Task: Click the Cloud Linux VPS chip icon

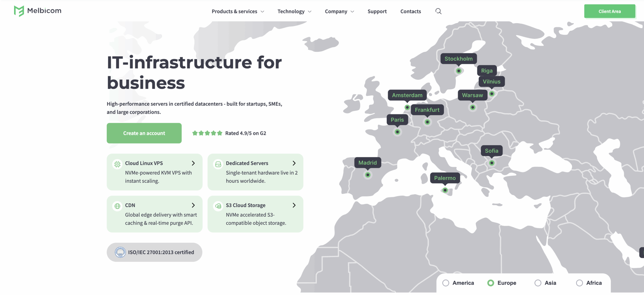Action: [x=117, y=164]
